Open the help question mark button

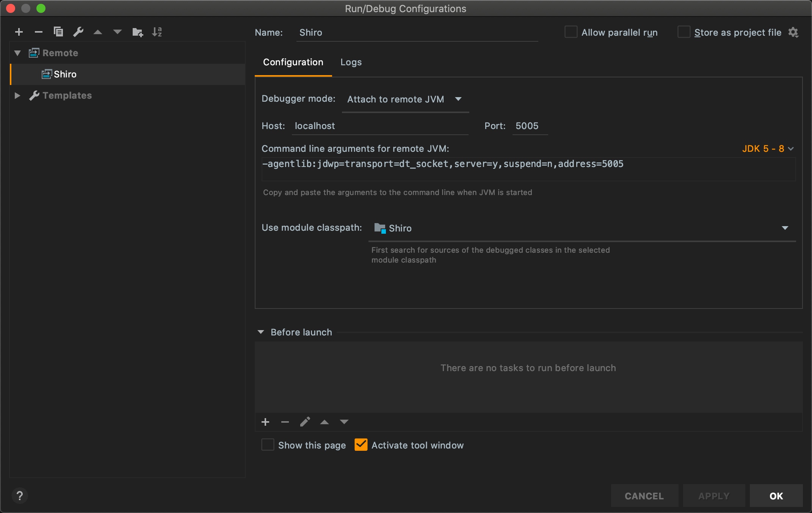20,496
